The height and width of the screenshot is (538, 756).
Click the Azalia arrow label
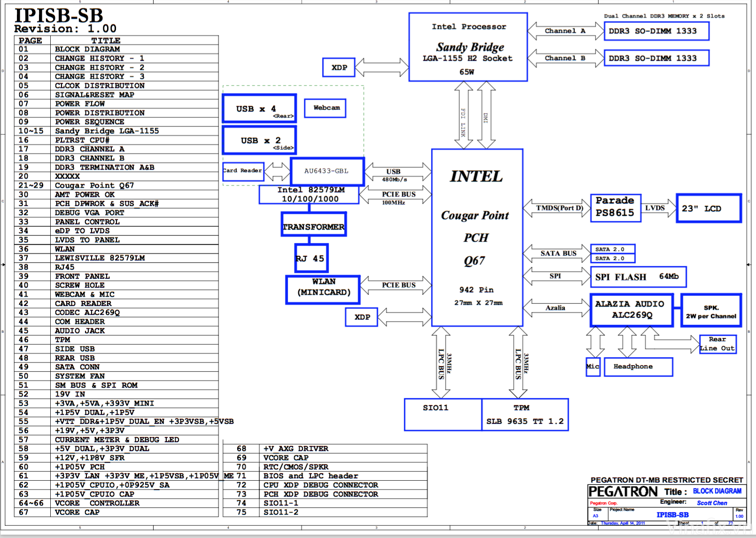555,308
